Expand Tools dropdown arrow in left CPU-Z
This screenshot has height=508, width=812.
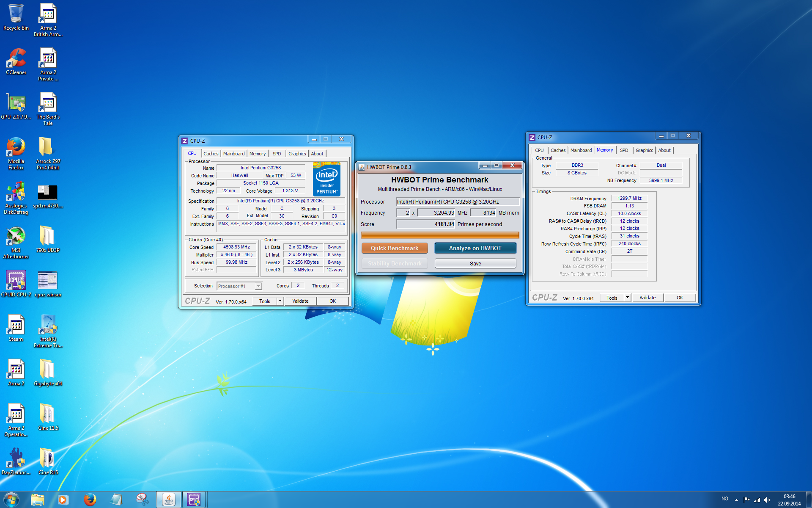coord(280,301)
